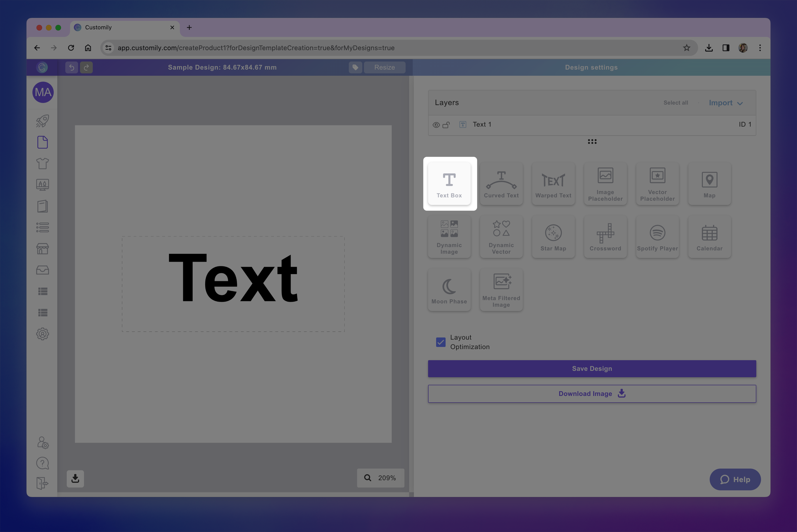
Task: Enable the Layout Optimization checkbox
Action: tap(440, 342)
